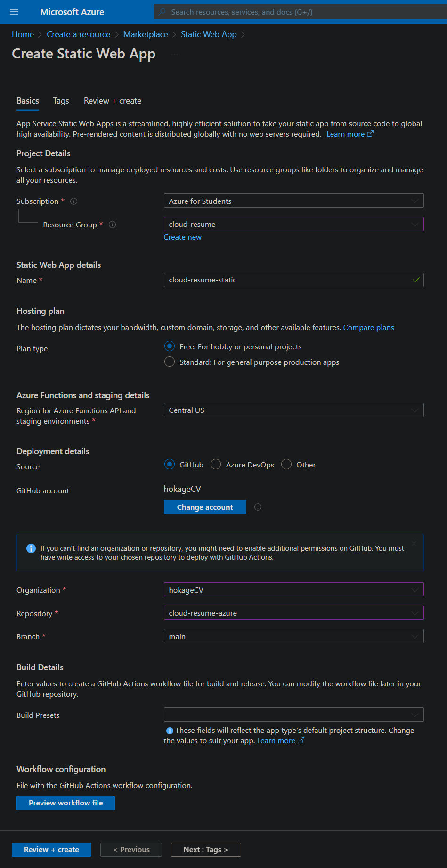Select Standard plan type

point(170,362)
